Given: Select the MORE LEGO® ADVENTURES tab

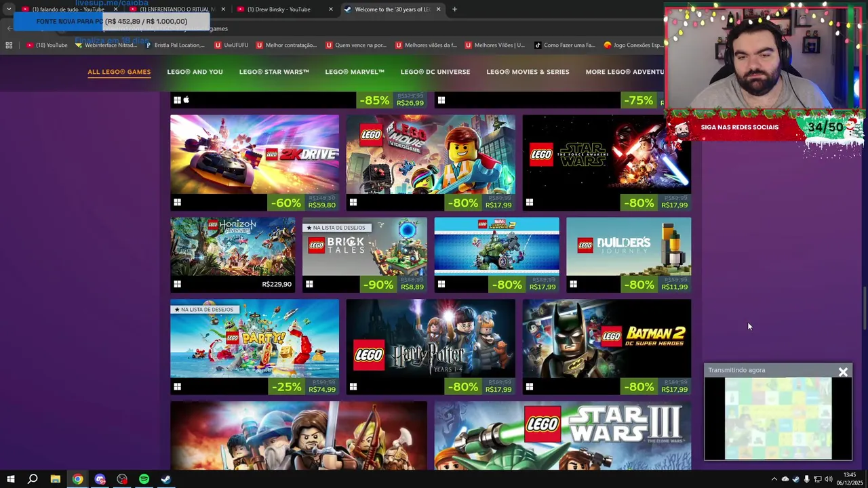Looking at the screenshot, I should (x=625, y=72).
